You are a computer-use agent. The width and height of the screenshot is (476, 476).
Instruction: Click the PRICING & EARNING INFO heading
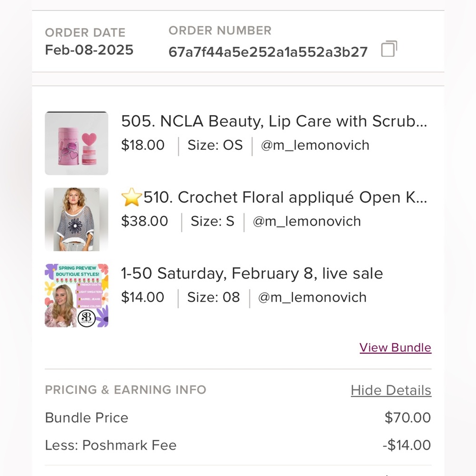pyautogui.click(x=125, y=390)
